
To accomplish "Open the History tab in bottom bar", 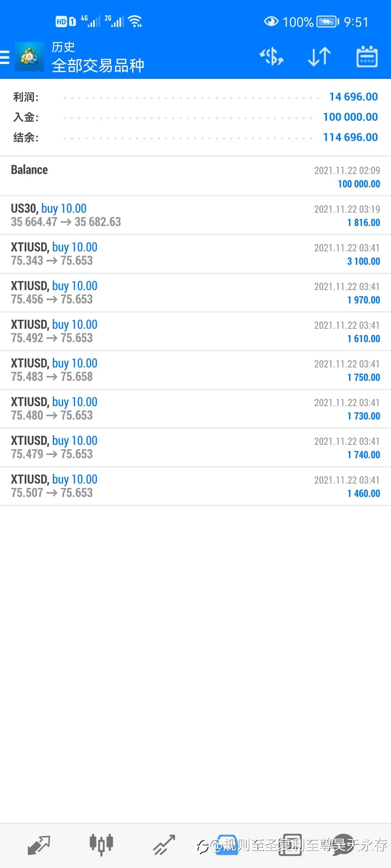I will (227, 845).
